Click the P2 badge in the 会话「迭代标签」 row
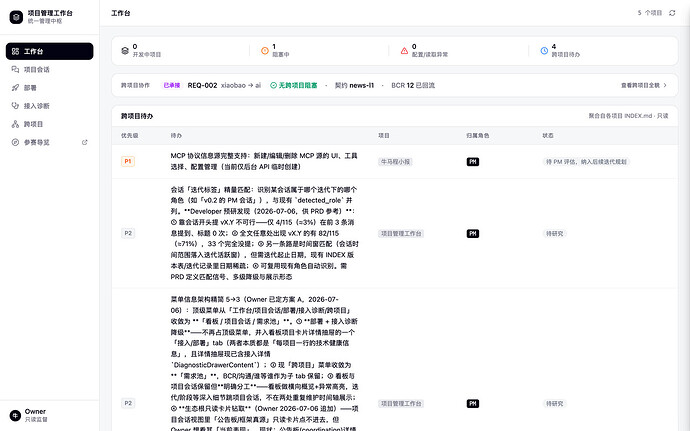 point(128,233)
